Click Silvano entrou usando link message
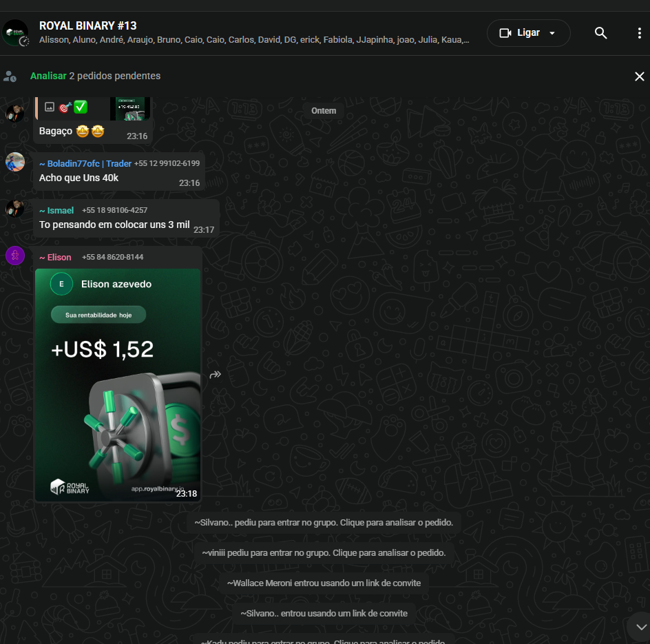The height and width of the screenshot is (644, 650). [324, 613]
